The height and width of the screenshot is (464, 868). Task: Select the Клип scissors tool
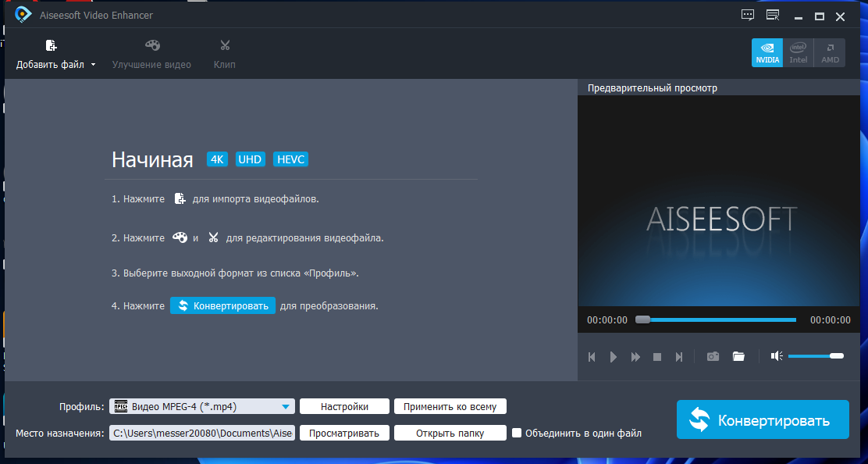(x=225, y=45)
